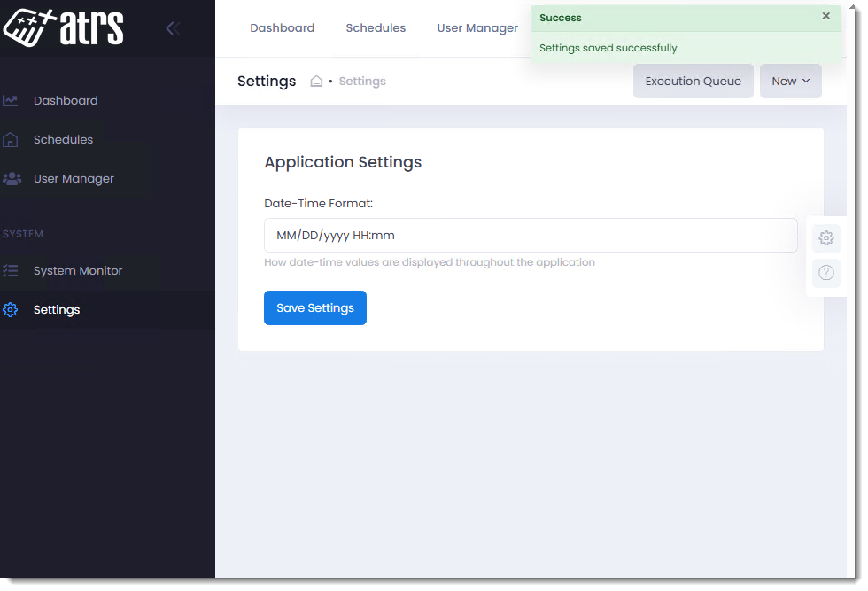
Task: Click the Save Settings button
Action: 315,308
